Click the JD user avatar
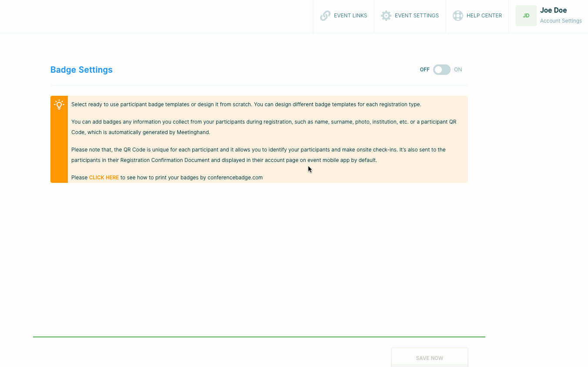Screen dimensions: 588x367 tap(526, 16)
